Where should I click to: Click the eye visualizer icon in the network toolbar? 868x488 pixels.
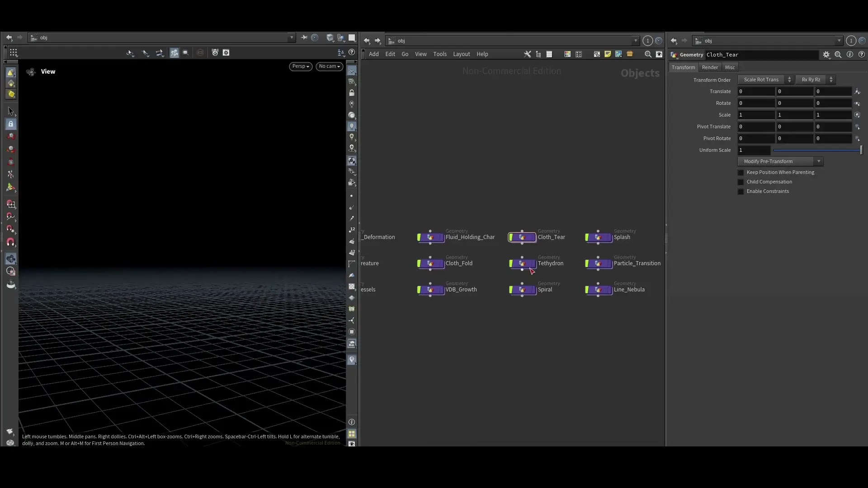click(660, 54)
